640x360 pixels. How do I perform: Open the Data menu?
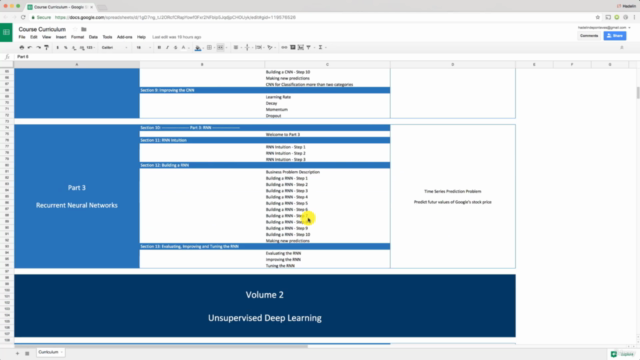(93, 37)
